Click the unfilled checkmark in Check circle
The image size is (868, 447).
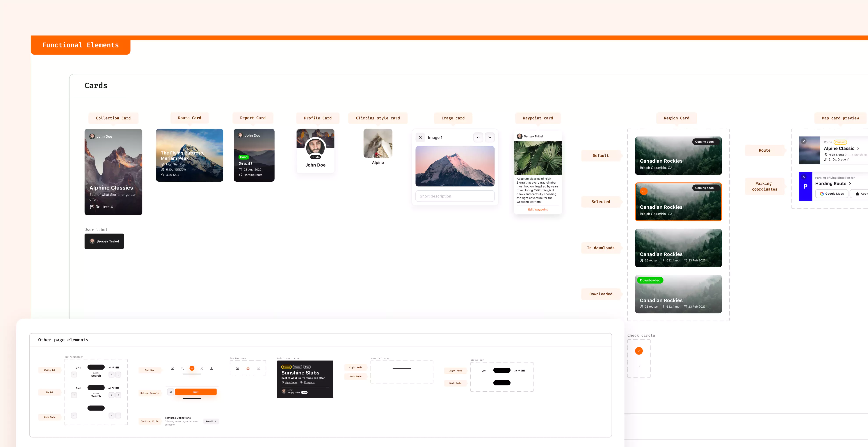point(639,366)
